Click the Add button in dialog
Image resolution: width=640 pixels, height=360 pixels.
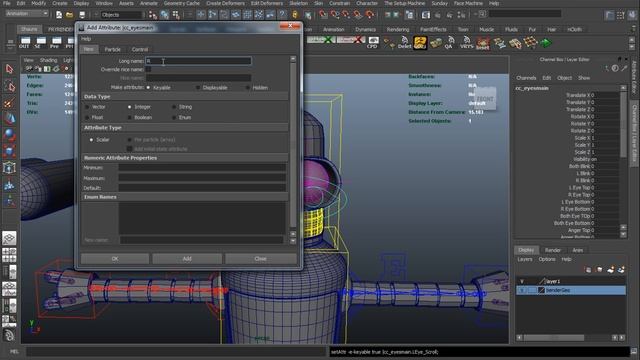pyautogui.click(x=187, y=259)
